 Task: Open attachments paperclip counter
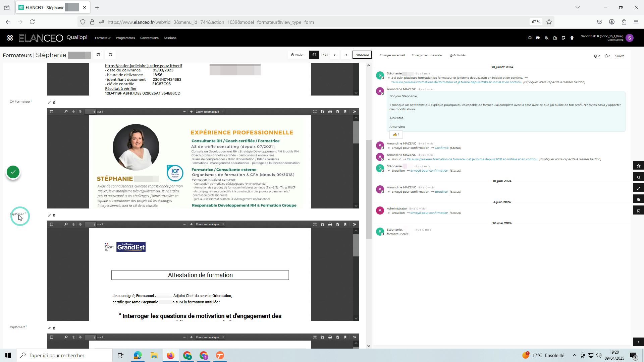597,56
